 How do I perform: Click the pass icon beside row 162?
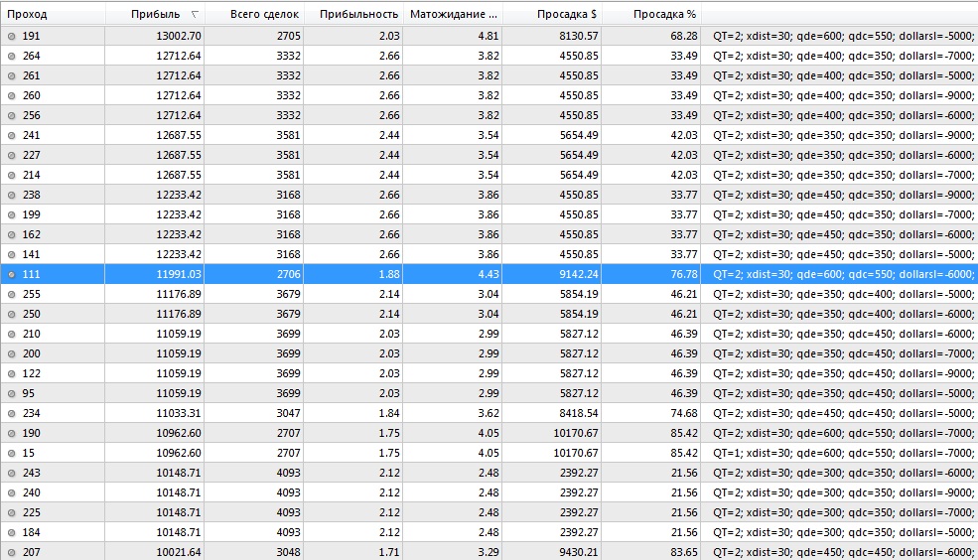tap(11, 234)
